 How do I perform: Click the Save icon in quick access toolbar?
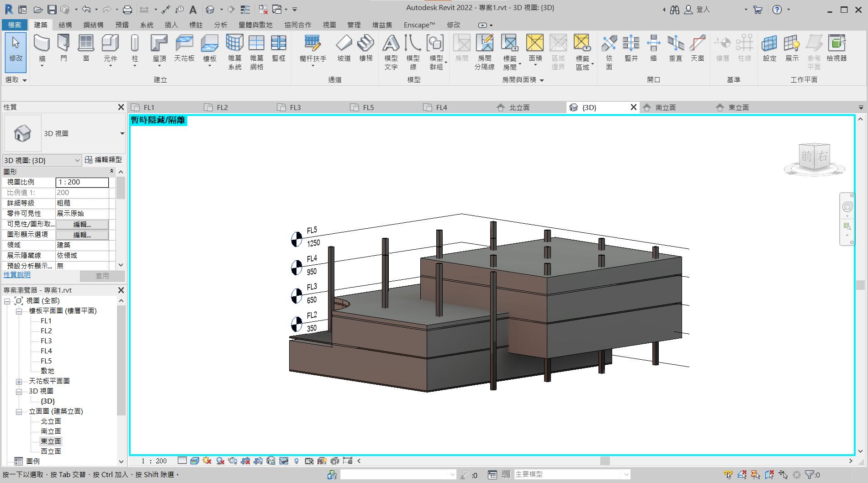pos(52,9)
